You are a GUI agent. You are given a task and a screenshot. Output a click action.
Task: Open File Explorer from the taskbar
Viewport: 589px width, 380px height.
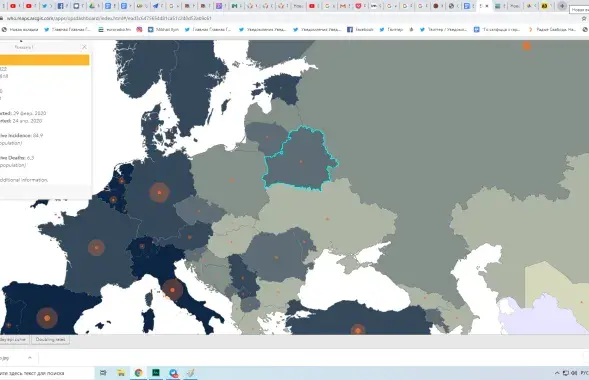pos(121,373)
